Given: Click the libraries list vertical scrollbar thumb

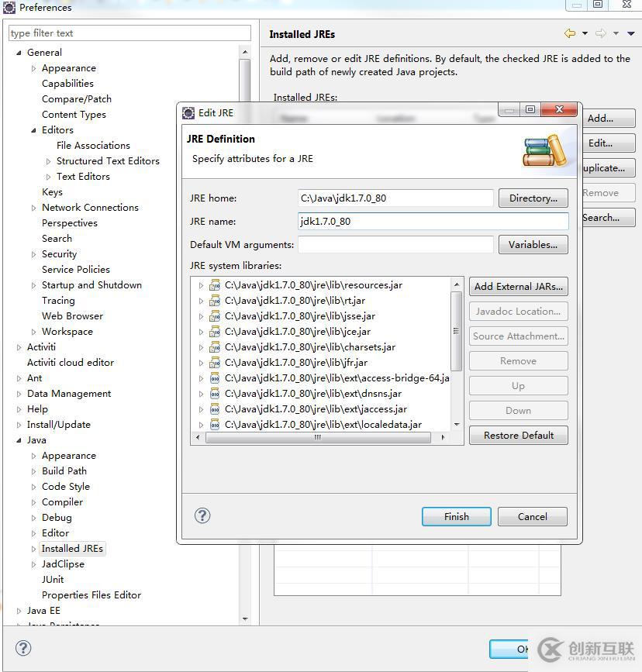Looking at the screenshot, I should 457,331.
